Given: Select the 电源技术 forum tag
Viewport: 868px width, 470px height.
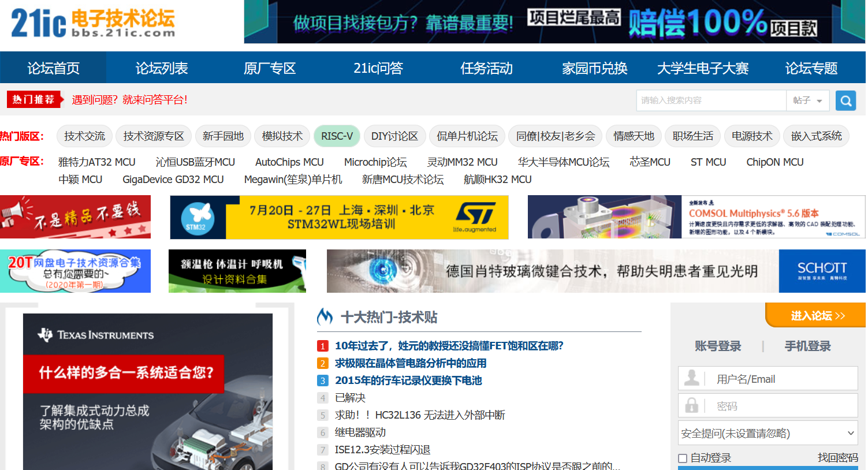Looking at the screenshot, I should [752, 136].
